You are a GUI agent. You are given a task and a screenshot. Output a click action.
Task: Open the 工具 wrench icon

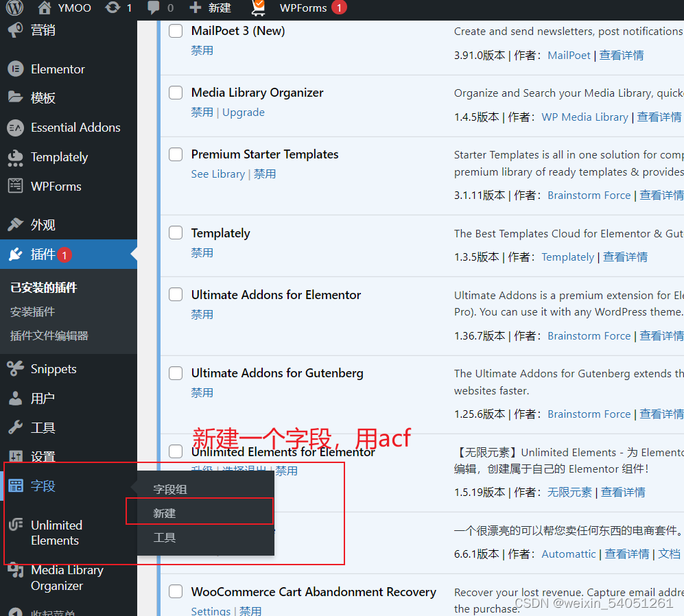(15, 427)
